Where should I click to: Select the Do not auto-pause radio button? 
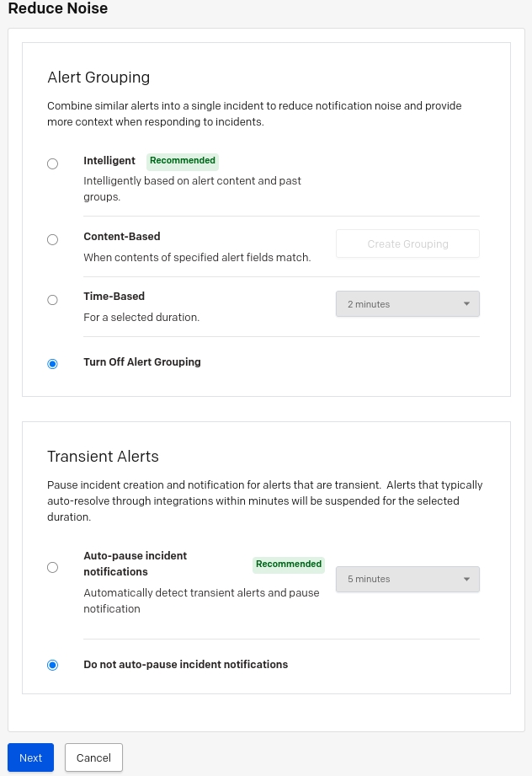point(52,665)
